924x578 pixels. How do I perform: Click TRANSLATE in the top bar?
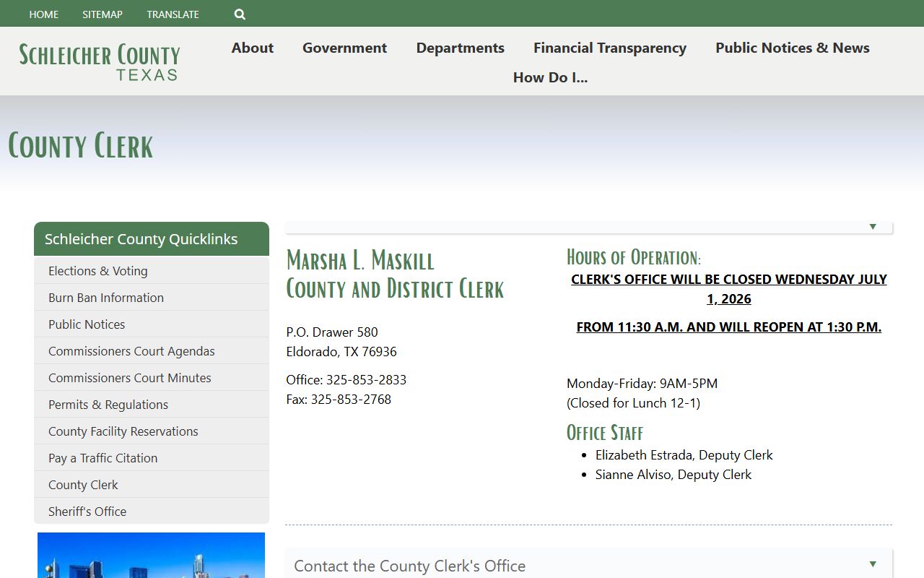coord(173,14)
